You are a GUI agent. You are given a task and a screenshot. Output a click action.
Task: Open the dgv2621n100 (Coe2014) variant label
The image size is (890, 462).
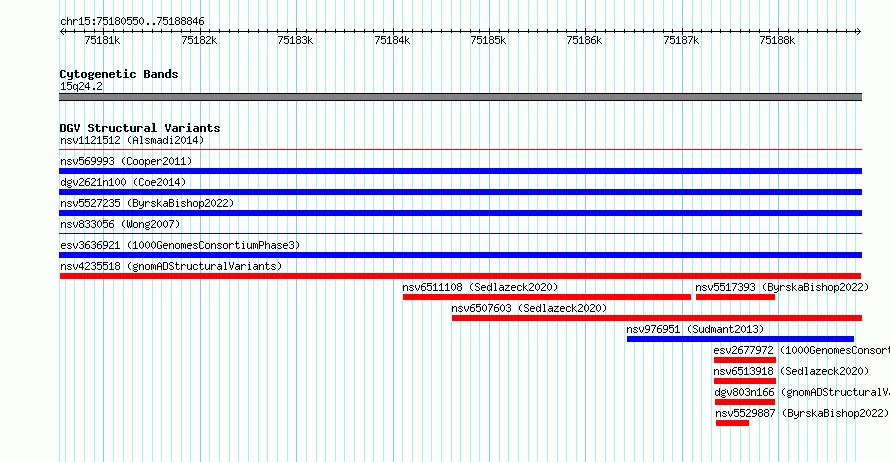tap(123, 182)
